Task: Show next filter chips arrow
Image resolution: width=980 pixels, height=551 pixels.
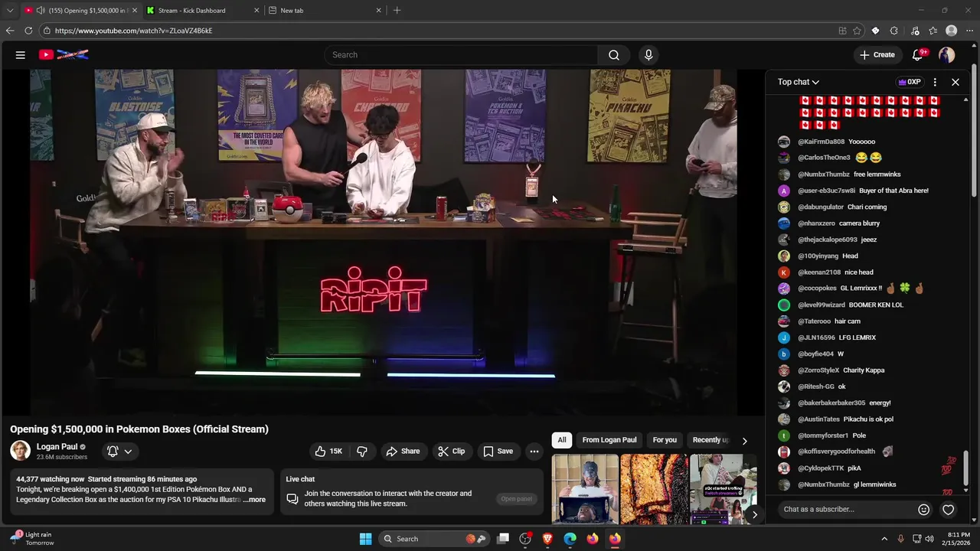Action: click(744, 441)
